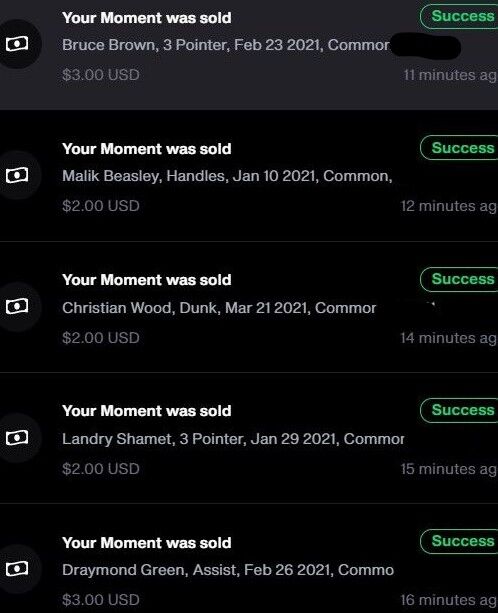Click the 14 minutes ago timestamp
This screenshot has height=613, width=498.
click(x=449, y=338)
